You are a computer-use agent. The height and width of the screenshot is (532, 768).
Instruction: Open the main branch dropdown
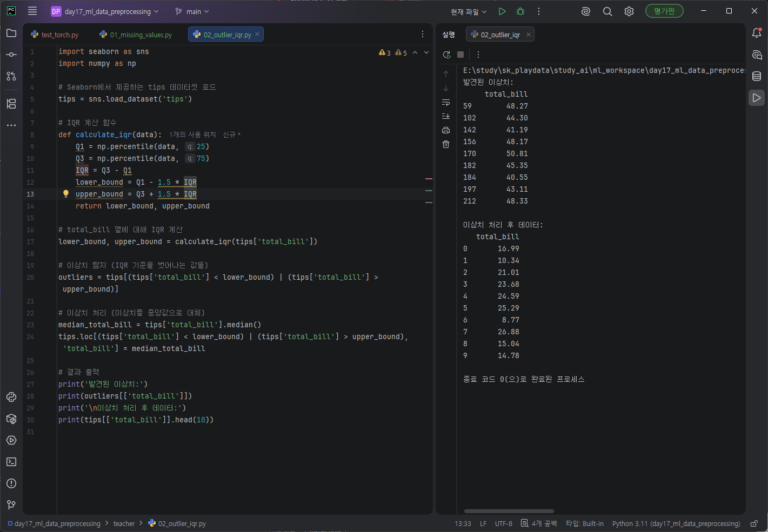click(x=192, y=11)
